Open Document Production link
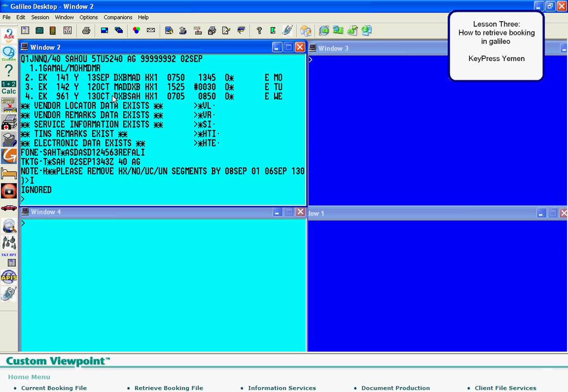 click(396, 388)
